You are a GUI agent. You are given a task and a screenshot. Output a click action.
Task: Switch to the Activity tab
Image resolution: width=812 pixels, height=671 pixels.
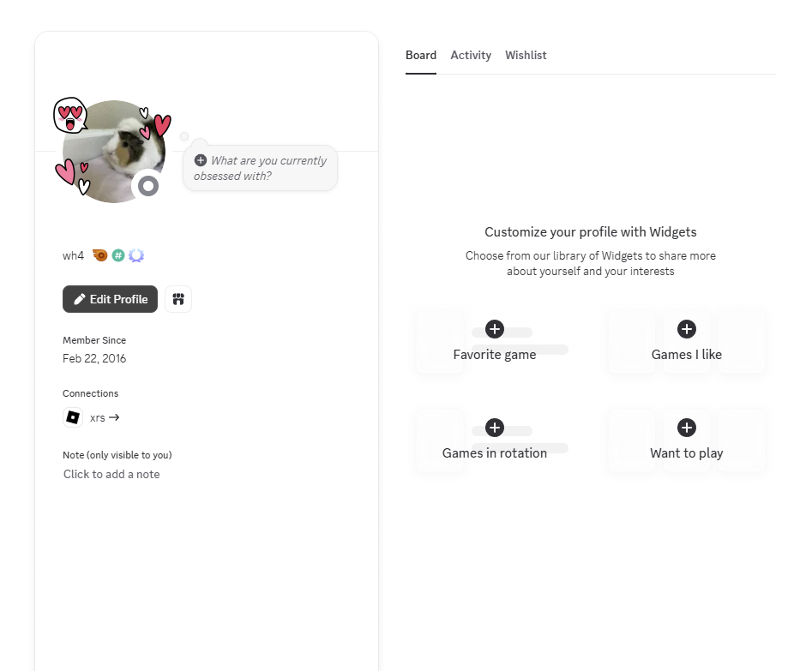[x=471, y=55]
